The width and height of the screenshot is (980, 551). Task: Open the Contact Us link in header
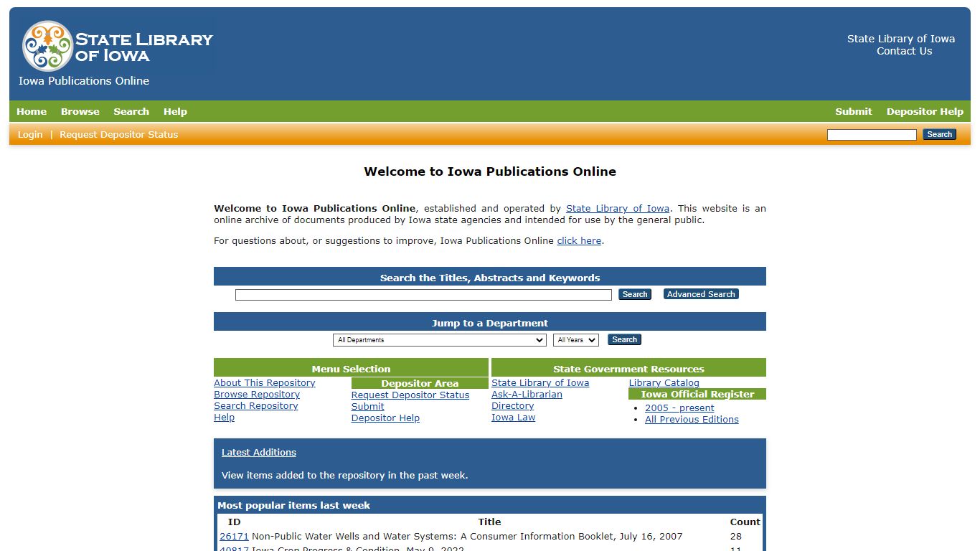pyautogui.click(x=904, y=51)
